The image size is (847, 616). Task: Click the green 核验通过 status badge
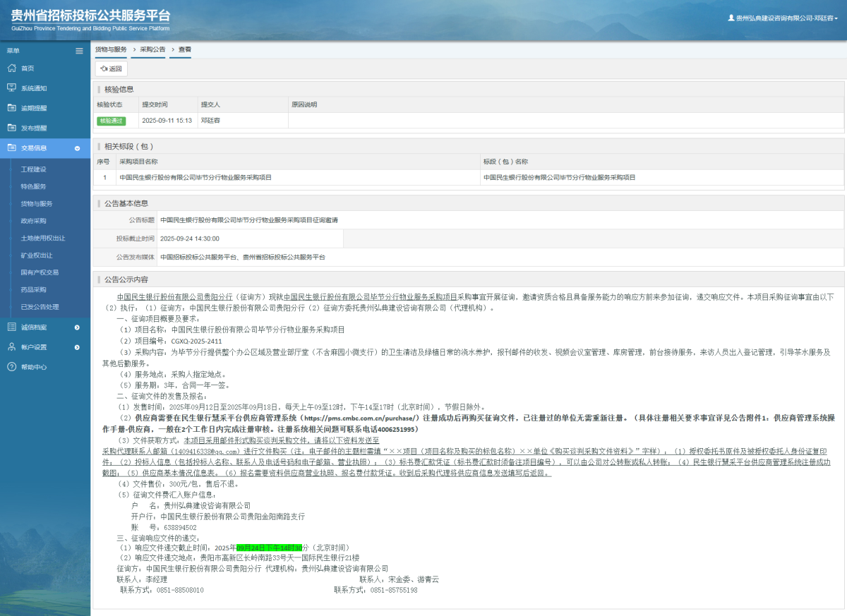coord(112,121)
